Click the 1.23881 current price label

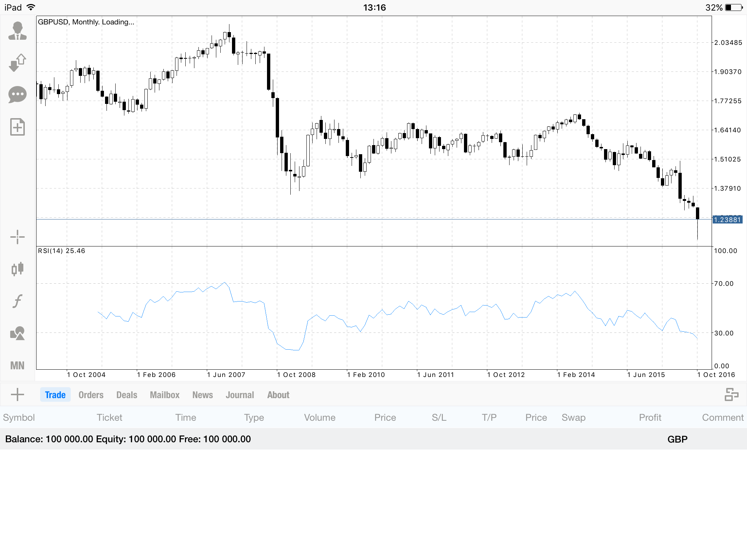tap(728, 220)
